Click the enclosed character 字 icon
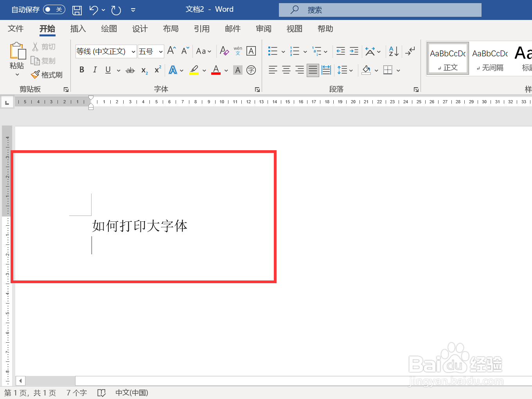532x399 pixels. click(251, 70)
